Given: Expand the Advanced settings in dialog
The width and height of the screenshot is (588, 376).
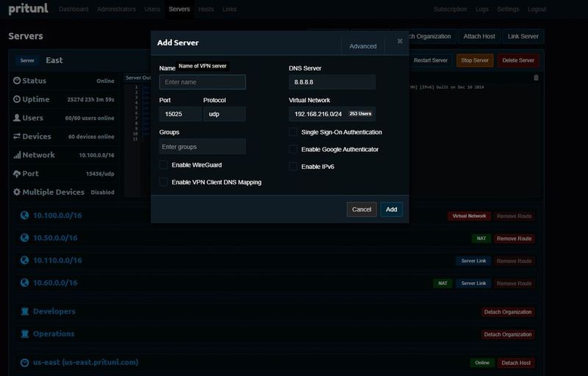Looking at the screenshot, I should pyautogui.click(x=362, y=46).
